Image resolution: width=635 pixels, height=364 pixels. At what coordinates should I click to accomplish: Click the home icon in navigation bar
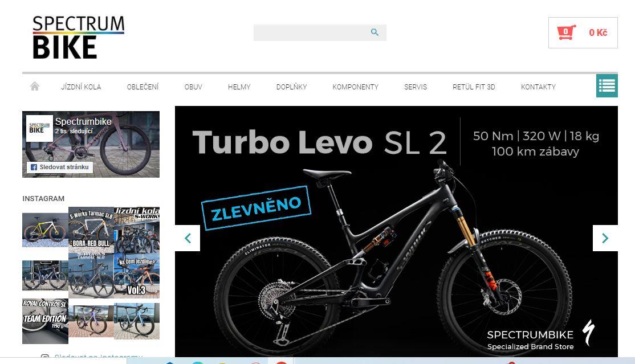pyautogui.click(x=35, y=86)
